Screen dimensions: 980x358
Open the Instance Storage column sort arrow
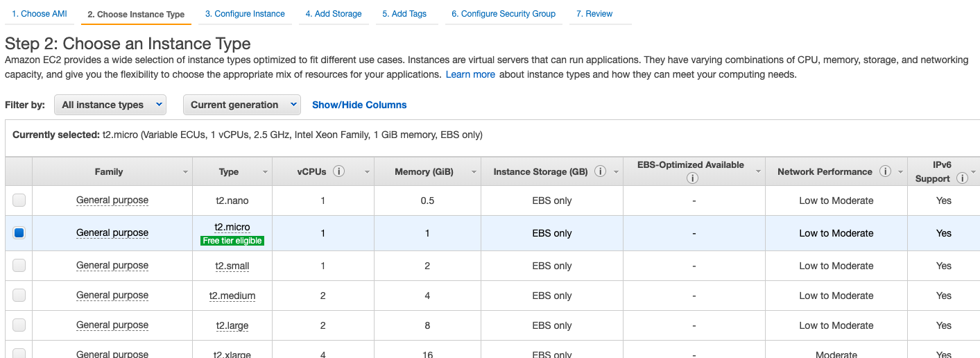[616, 172]
